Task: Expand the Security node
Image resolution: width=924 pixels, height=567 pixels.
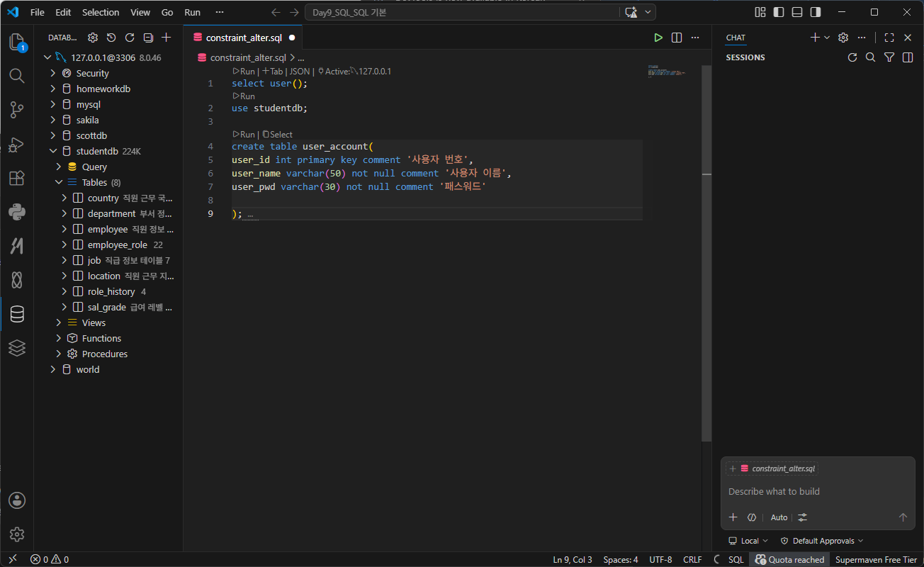Action: (53, 73)
